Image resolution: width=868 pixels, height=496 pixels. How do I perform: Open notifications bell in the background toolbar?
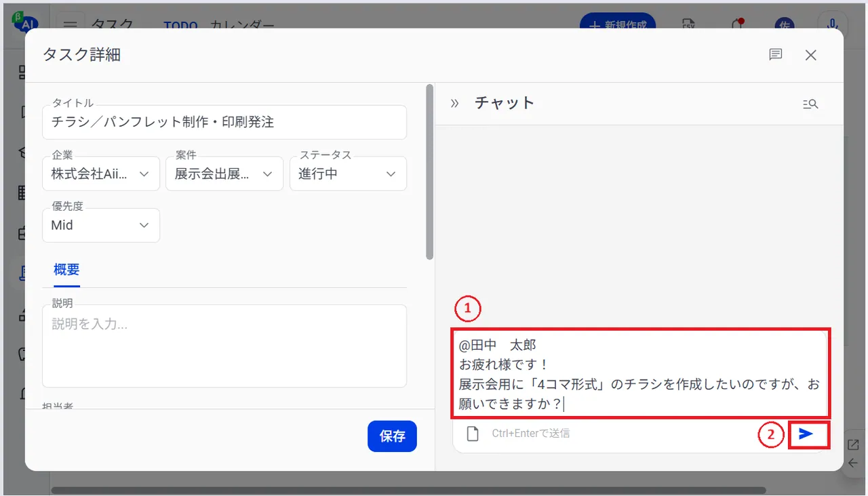(x=737, y=24)
